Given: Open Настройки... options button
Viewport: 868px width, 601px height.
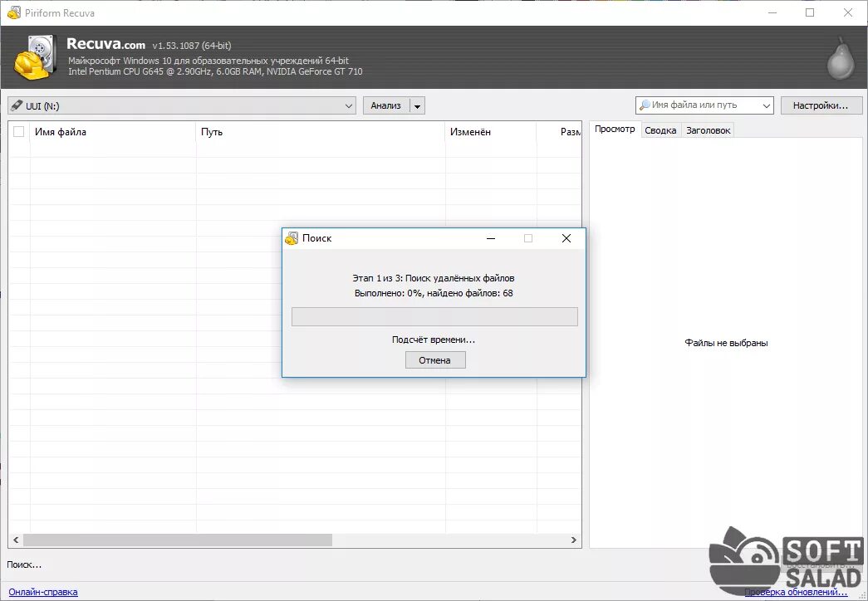Looking at the screenshot, I should coord(821,105).
